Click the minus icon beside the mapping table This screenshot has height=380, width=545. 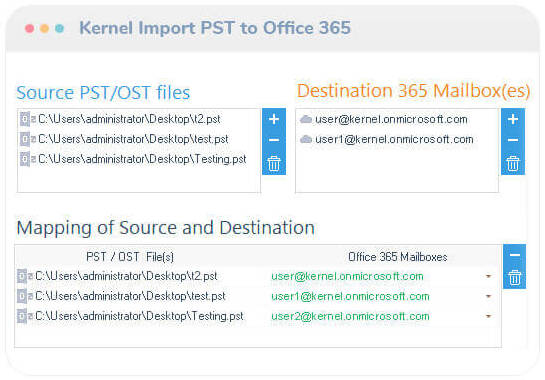514,255
